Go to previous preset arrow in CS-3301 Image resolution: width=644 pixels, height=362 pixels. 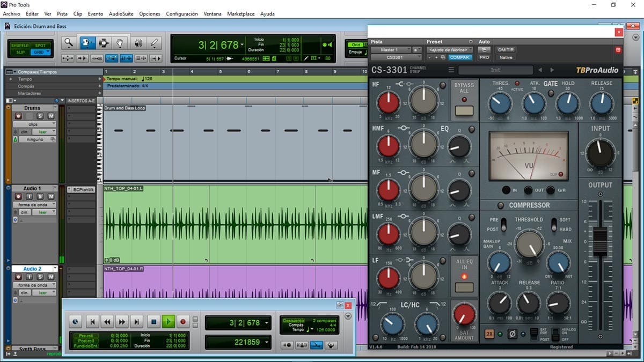click(540, 70)
